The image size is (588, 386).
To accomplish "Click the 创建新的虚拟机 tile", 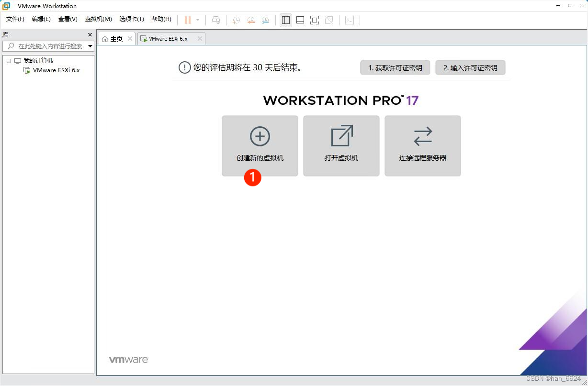I will [x=260, y=146].
